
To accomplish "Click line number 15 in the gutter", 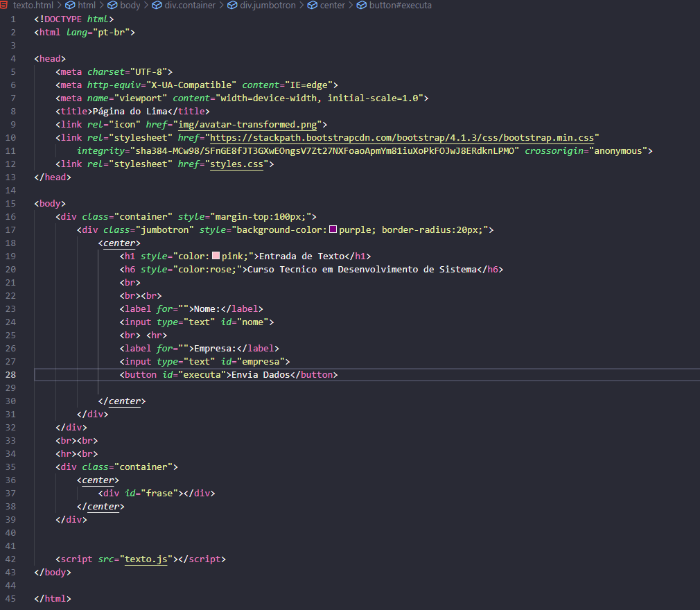I will [x=10, y=204].
